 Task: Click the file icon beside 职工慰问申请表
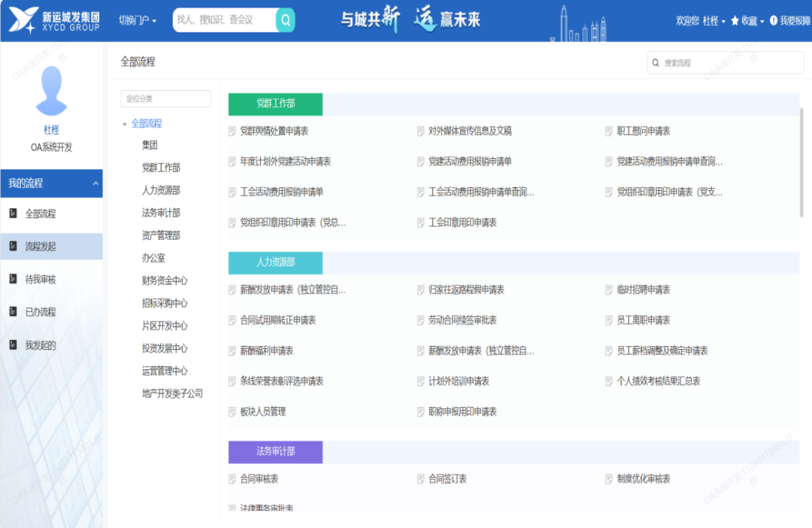pos(609,131)
